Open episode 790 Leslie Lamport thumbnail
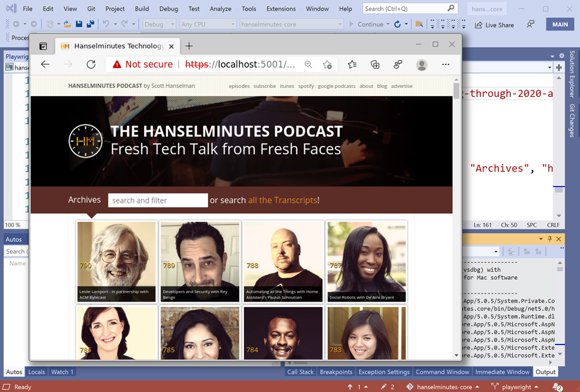 click(117, 261)
